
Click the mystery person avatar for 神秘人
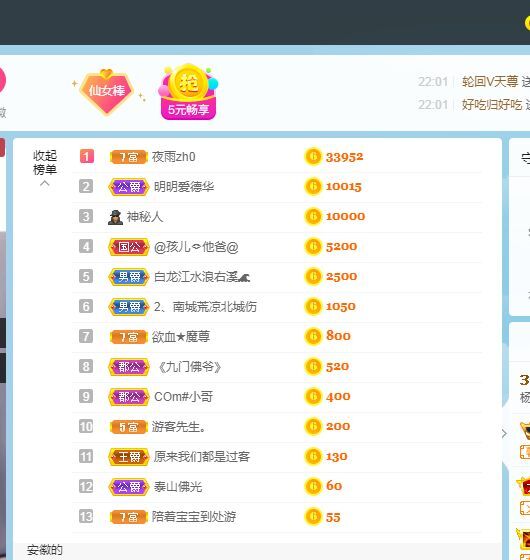click(x=115, y=217)
